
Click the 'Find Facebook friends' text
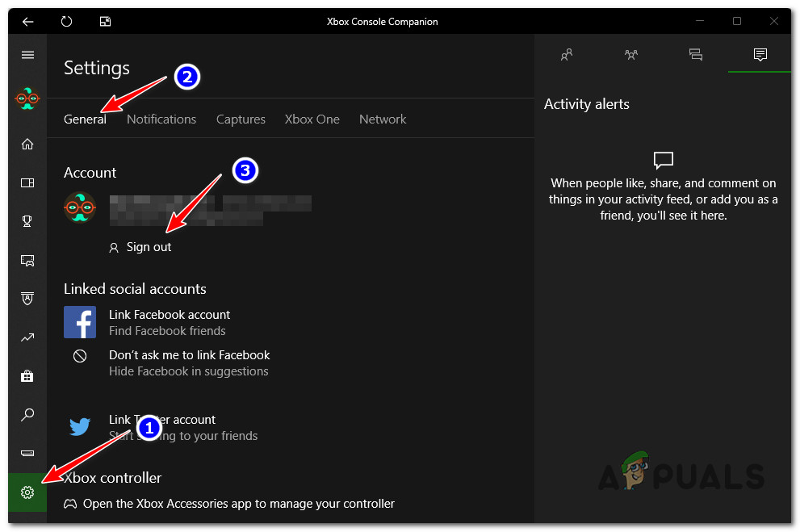click(167, 331)
